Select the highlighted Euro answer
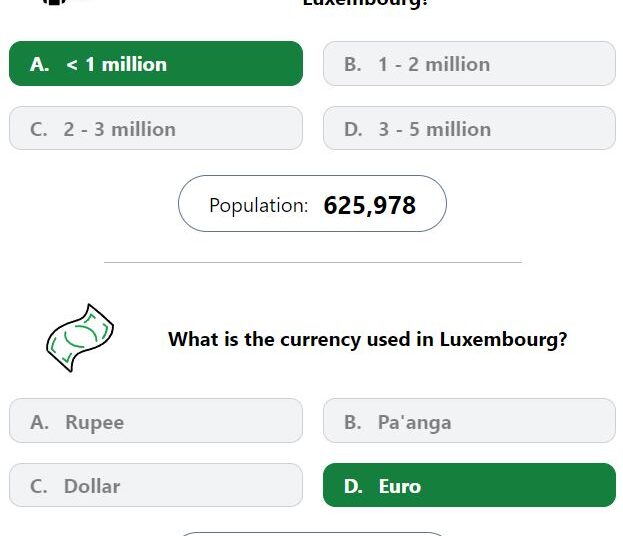The image size is (623, 536). coord(469,485)
